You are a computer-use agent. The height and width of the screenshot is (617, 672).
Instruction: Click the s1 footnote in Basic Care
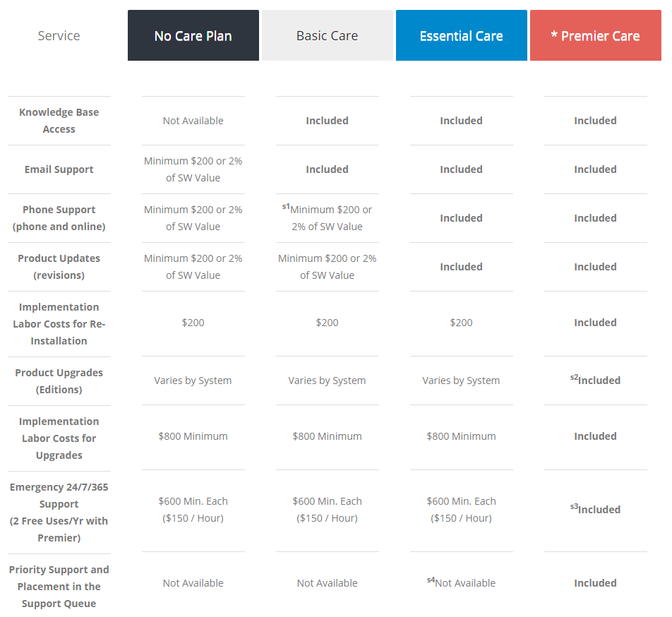pyautogui.click(x=287, y=207)
